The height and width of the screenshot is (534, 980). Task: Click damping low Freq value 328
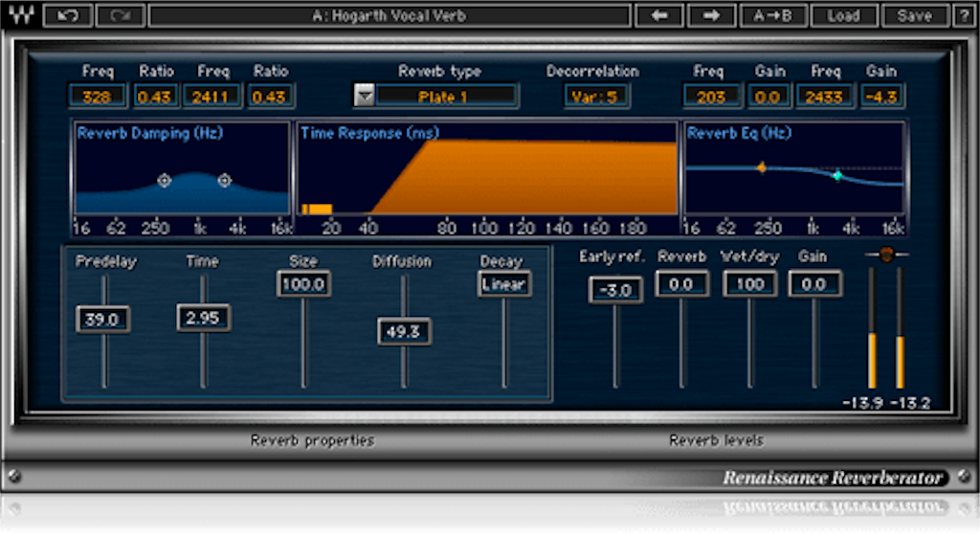97,97
